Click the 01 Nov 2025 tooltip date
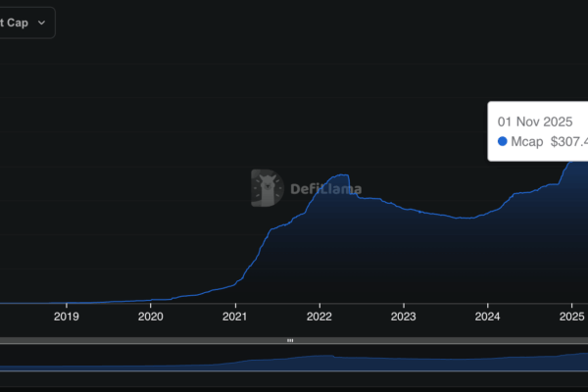Viewport: 588px width, 392px height. point(535,122)
